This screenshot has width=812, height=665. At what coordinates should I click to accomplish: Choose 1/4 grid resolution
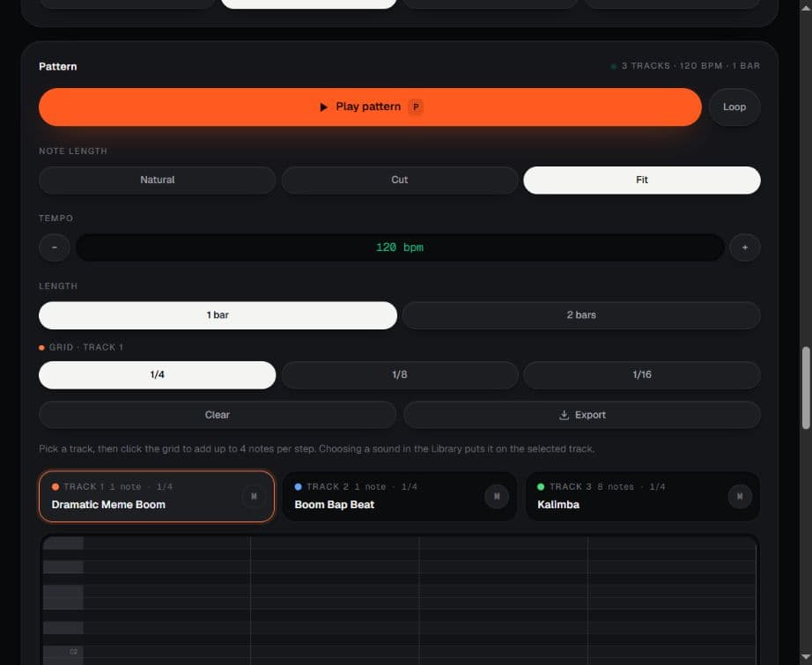(x=158, y=374)
